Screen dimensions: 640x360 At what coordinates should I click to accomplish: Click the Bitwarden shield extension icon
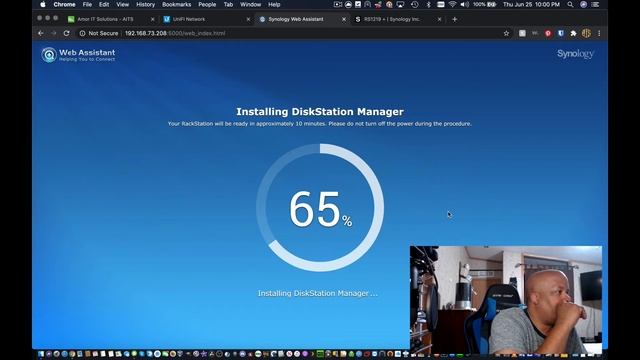pos(561,33)
